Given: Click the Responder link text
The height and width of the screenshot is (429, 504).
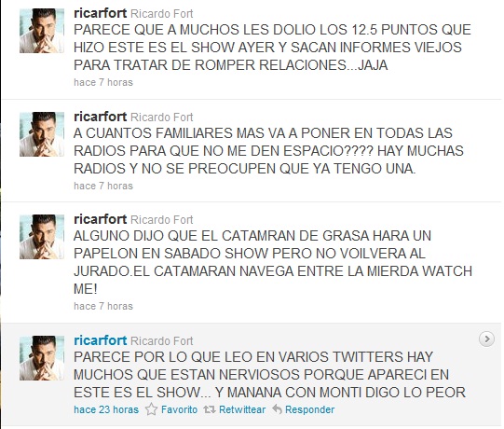Looking at the screenshot, I should tap(310, 409).
